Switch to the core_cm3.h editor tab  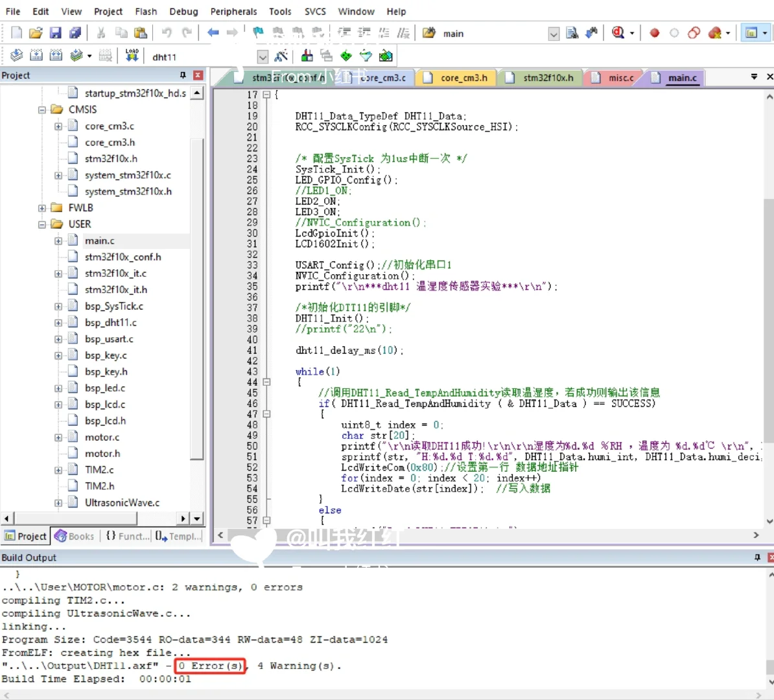pyautogui.click(x=463, y=78)
